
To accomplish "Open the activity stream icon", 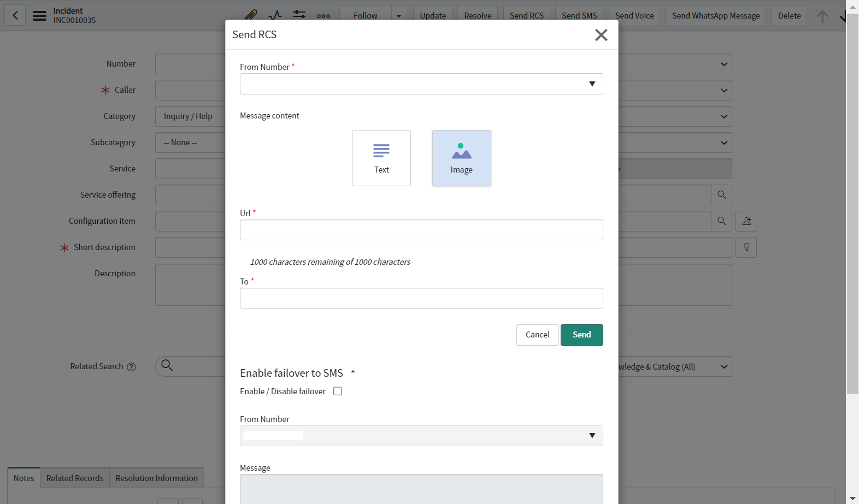I will (275, 15).
